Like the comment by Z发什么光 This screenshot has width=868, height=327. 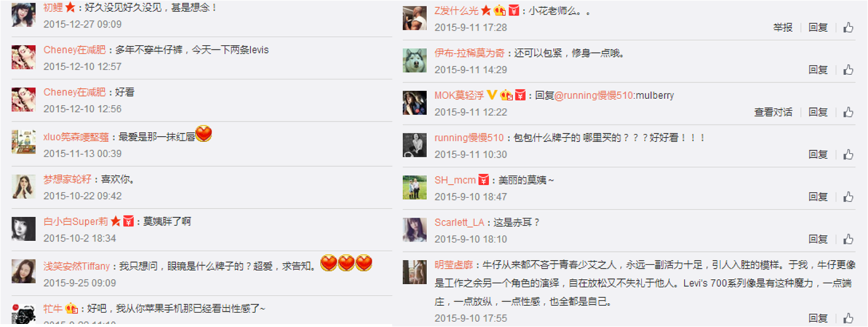(848, 28)
